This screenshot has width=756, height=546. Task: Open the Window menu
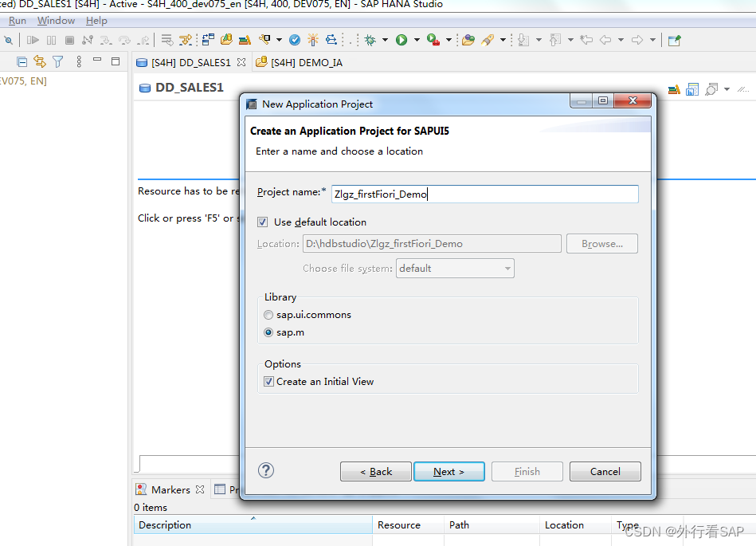point(56,21)
